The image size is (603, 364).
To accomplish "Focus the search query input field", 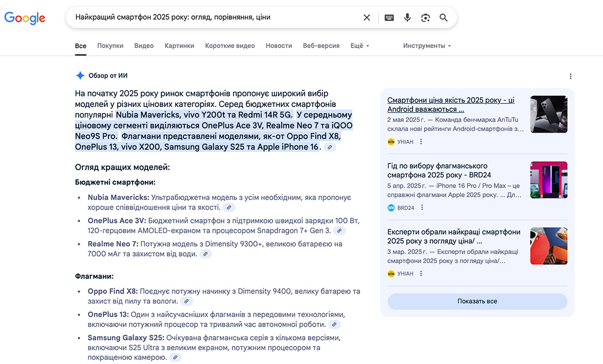I will pos(215,17).
